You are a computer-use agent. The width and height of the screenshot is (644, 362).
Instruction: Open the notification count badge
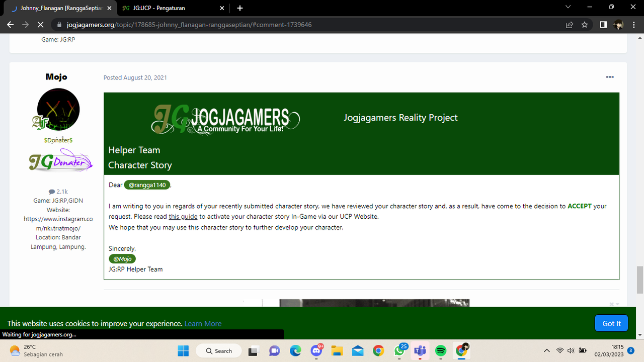coord(630,350)
